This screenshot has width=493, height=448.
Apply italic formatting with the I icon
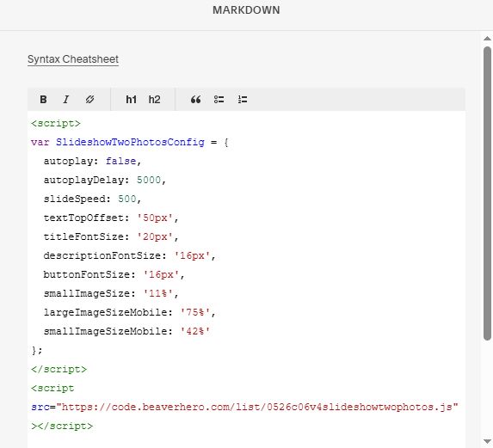[65, 100]
